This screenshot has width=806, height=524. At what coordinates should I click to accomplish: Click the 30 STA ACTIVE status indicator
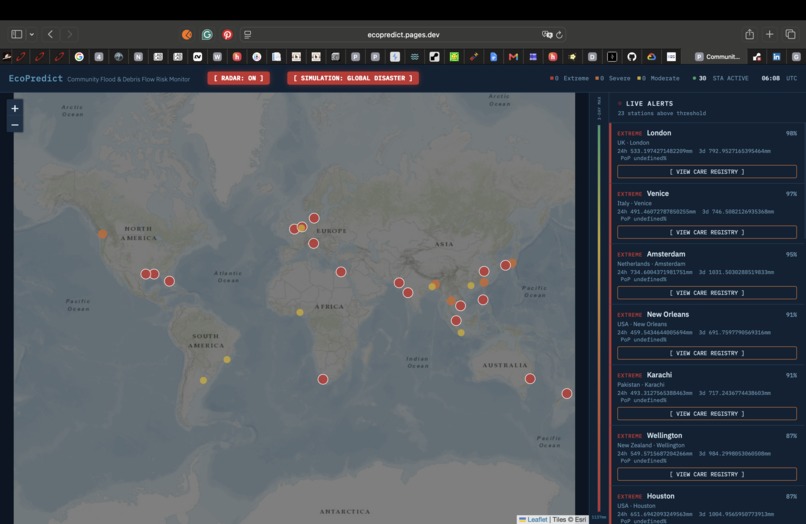[x=720, y=79]
